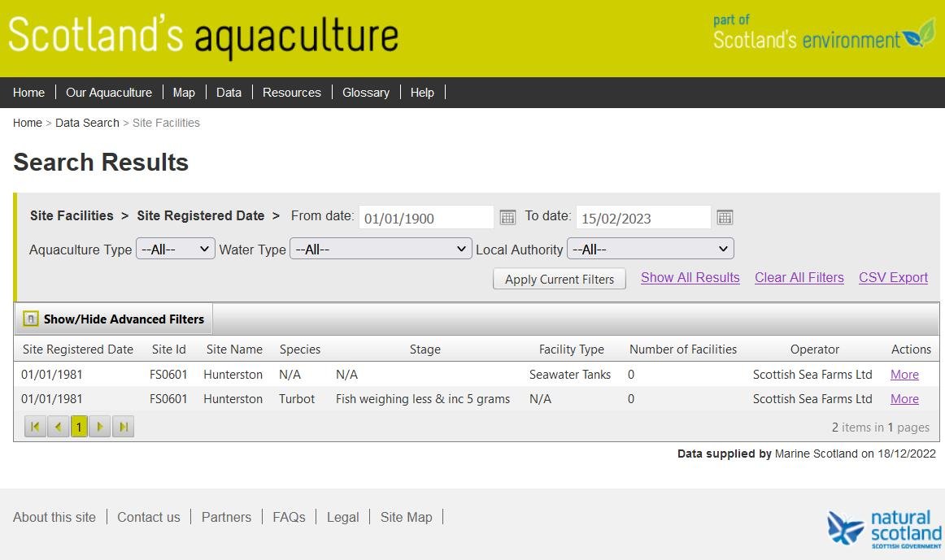Go to next results page arrow
The image size is (945, 560).
tap(100, 427)
